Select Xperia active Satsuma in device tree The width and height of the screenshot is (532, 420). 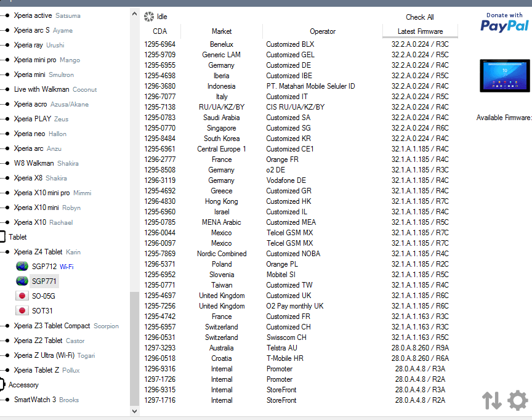tap(47, 15)
